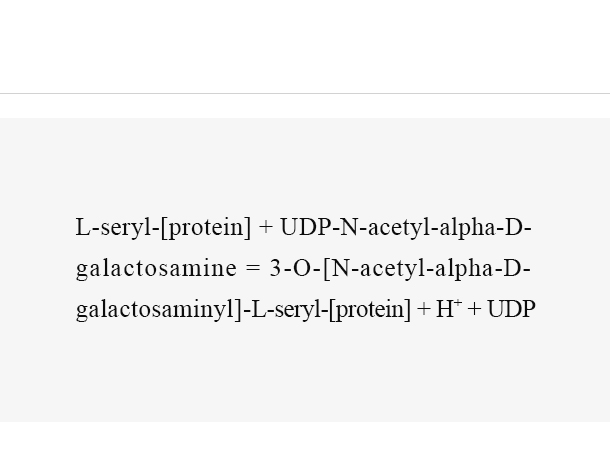Click [protein] on the third line
Image resolution: width=610 pixels, height=463 pixels.
[370, 310]
